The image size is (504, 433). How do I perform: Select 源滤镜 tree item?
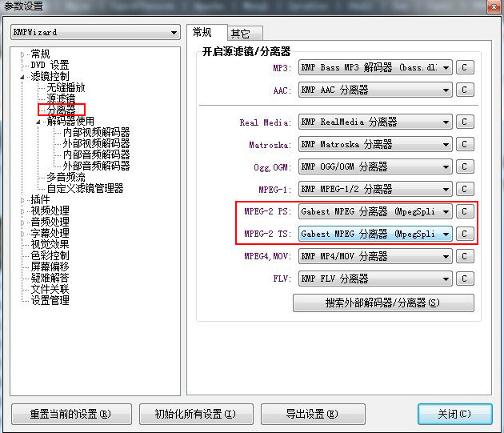pyautogui.click(x=61, y=98)
